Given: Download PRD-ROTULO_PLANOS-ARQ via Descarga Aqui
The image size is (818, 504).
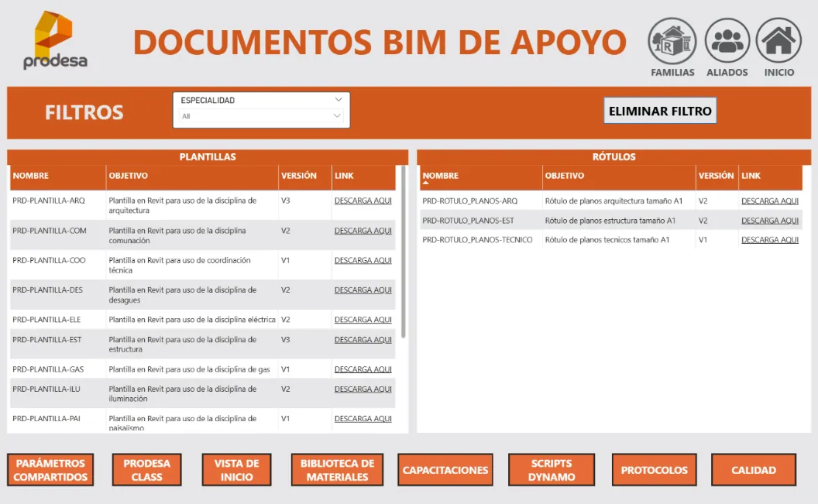Looking at the screenshot, I should pyautogui.click(x=770, y=201).
